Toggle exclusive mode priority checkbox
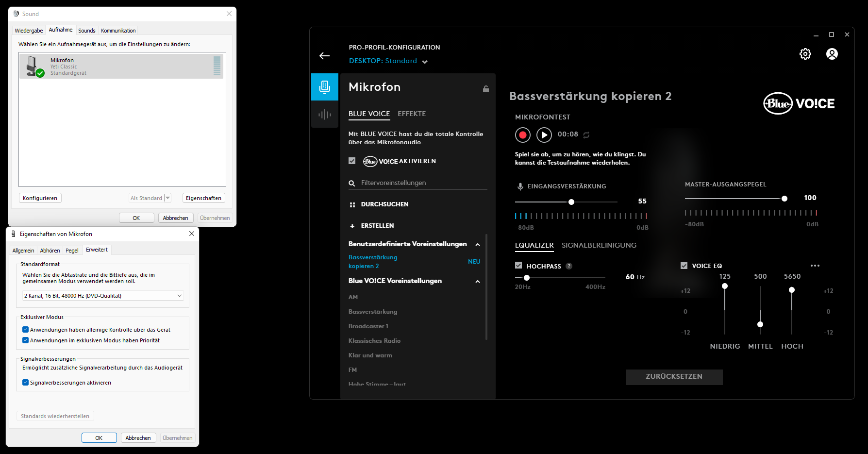The width and height of the screenshot is (868, 454). (x=25, y=340)
